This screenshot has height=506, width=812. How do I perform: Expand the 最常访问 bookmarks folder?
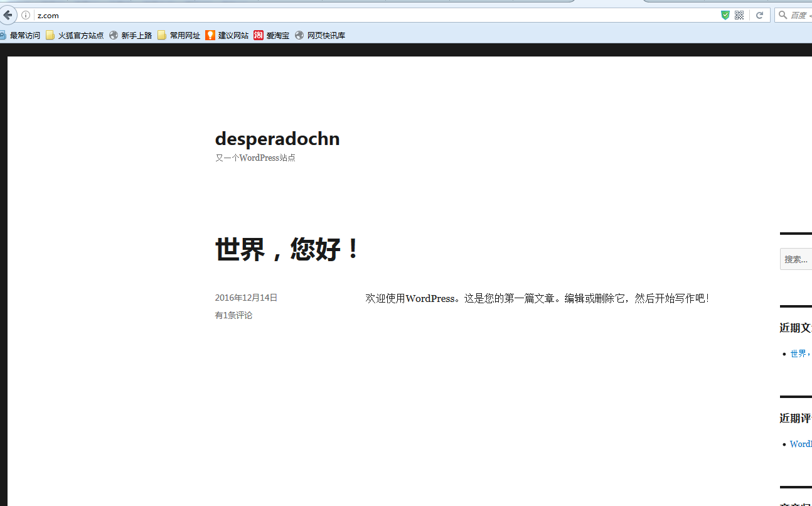pyautogui.click(x=20, y=36)
